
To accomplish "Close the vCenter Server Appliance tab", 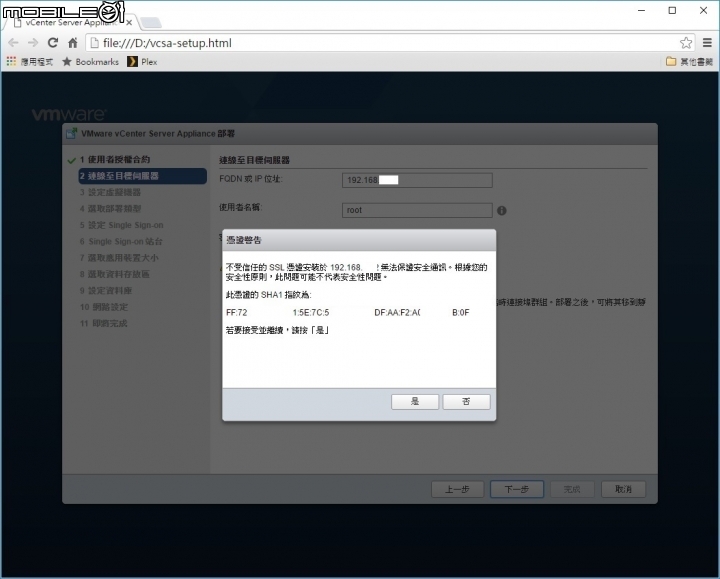I will pos(129,22).
